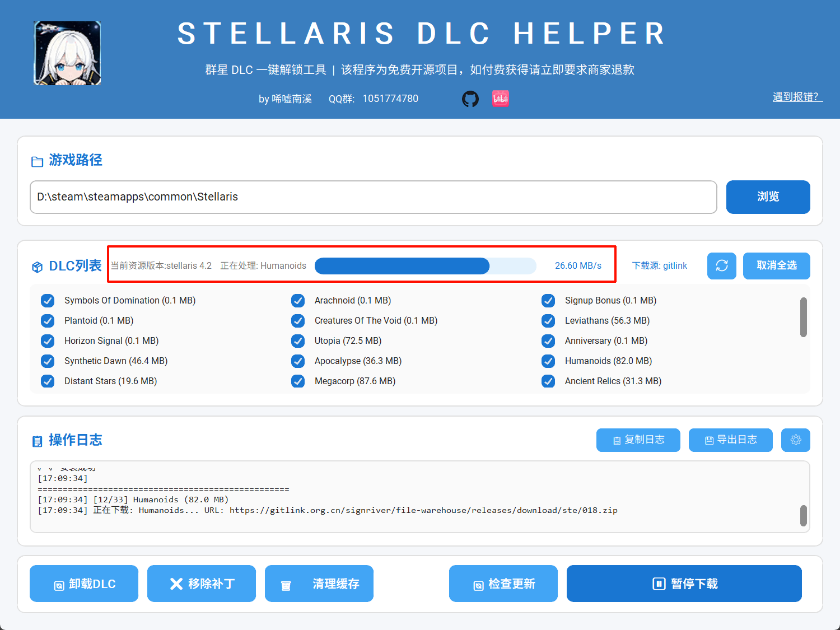Click the operation log scrollbar thumb
Image resolution: width=840 pixels, height=630 pixels.
804,516
